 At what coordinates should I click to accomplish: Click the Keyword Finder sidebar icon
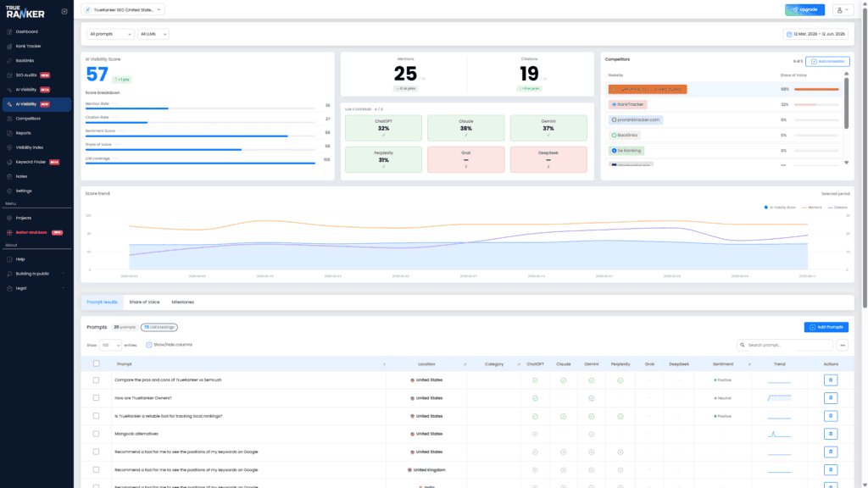[x=9, y=162]
